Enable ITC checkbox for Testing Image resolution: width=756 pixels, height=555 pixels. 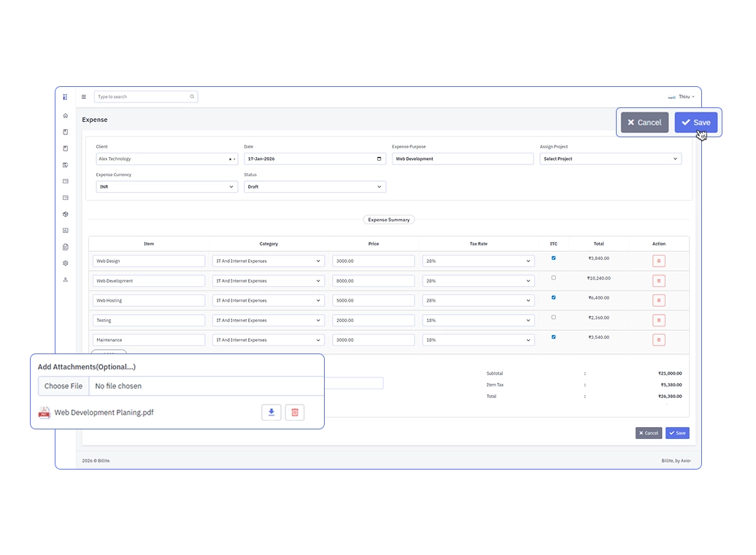[x=553, y=318]
